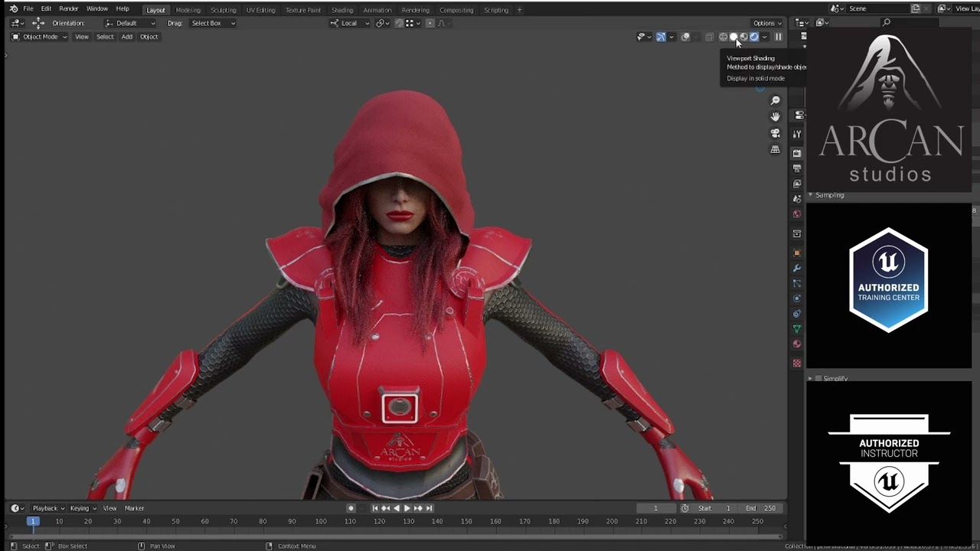The height and width of the screenshot is (551, 980).
Task: Play the animation in reverse
Action: (397, 508)
